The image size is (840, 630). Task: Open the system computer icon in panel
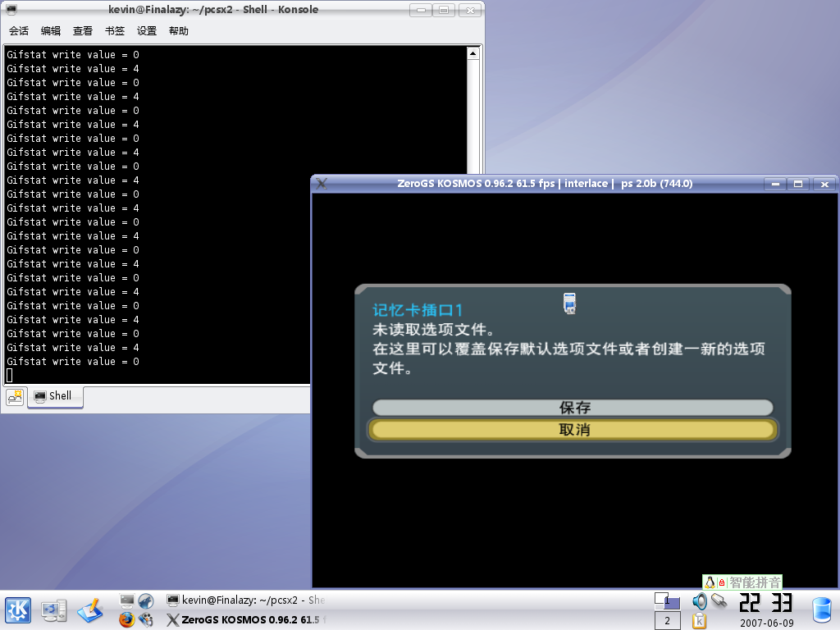coord(54,610)
